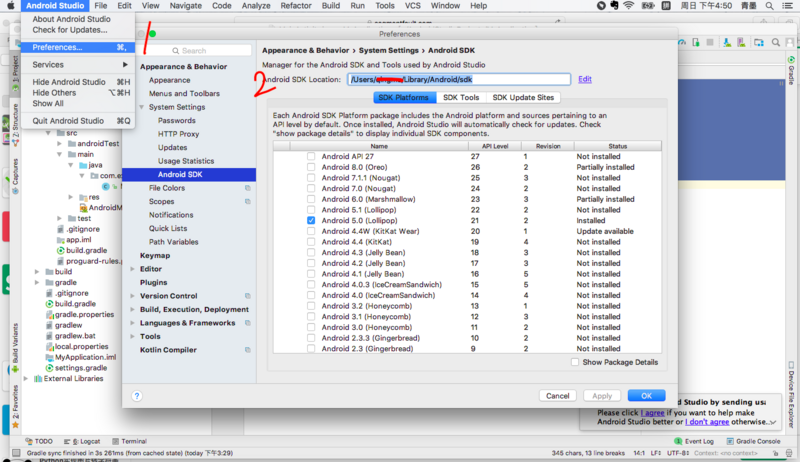Viewport: 800px width, 462px height.
Task: Check the Android 8.0 (Oreo) checkbox
Action: coord(311,167)
